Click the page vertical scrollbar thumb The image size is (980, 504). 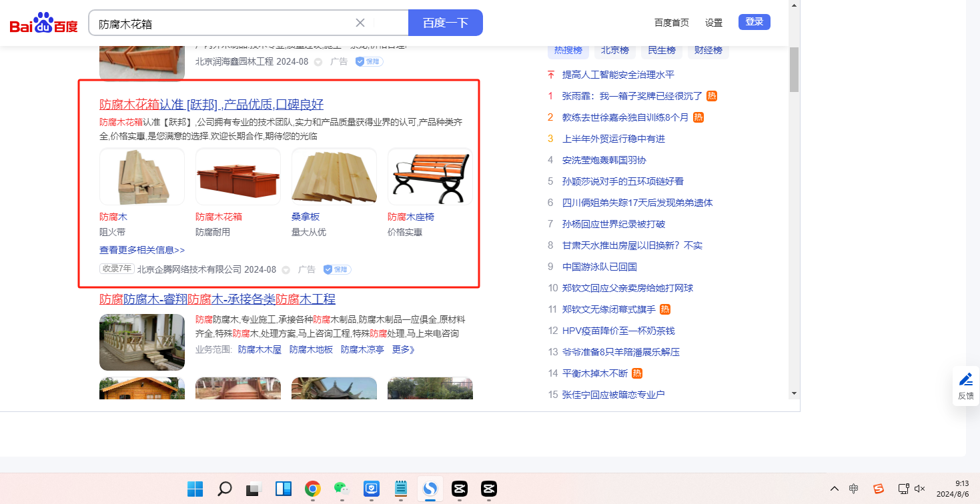[794, 69]
